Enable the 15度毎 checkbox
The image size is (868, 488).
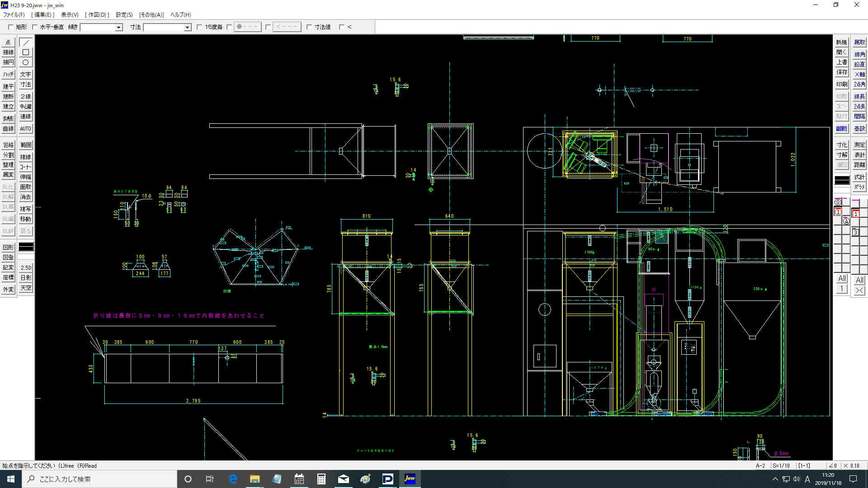199,27
